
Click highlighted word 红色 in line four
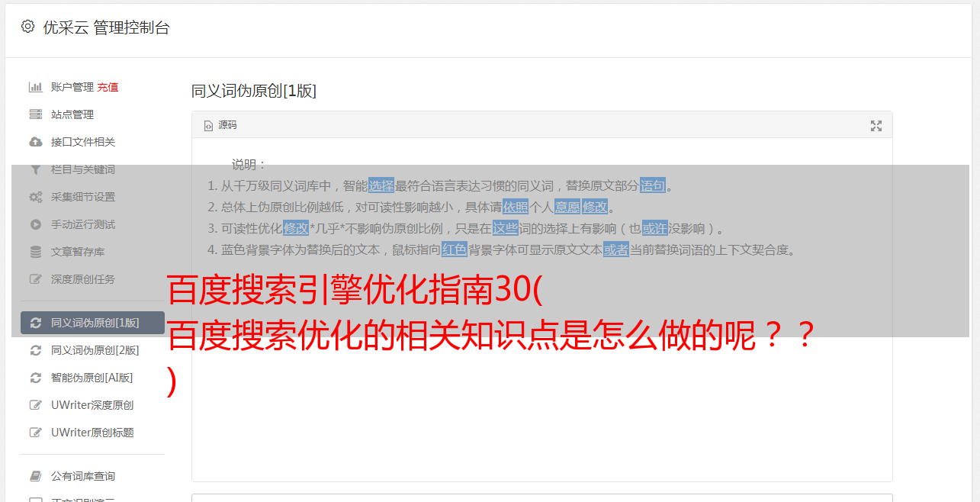[x=454, y=249]
